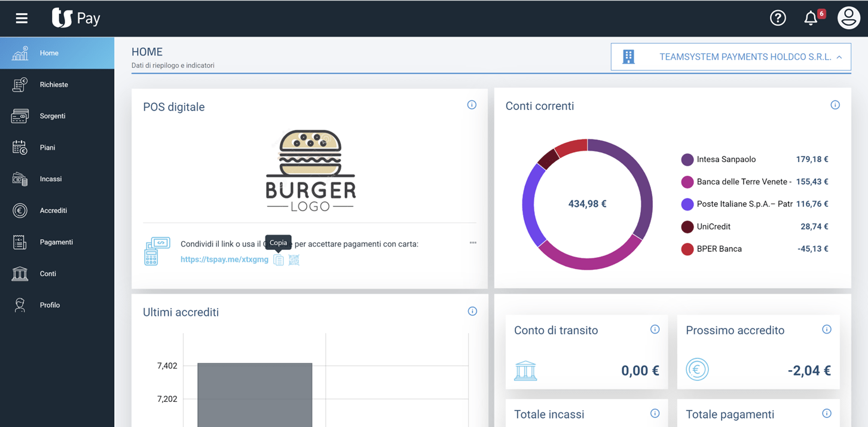Click the BPER Banca legend color dot
868x427 pixels.
tap(687, 249)
